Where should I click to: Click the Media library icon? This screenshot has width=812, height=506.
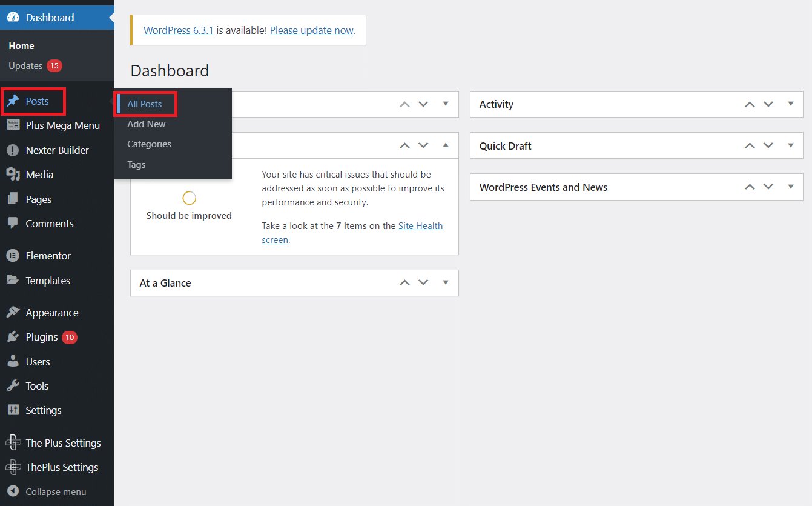pos(13,175)
